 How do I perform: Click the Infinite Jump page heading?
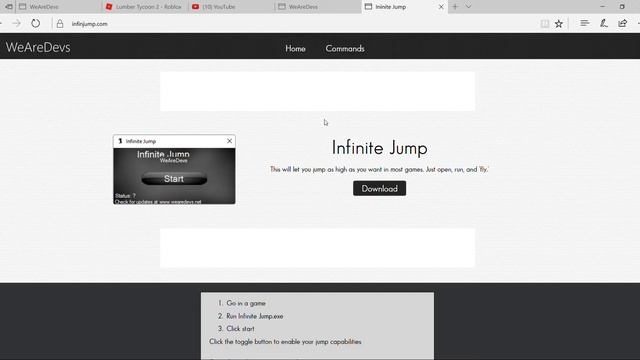coord(379,147)
